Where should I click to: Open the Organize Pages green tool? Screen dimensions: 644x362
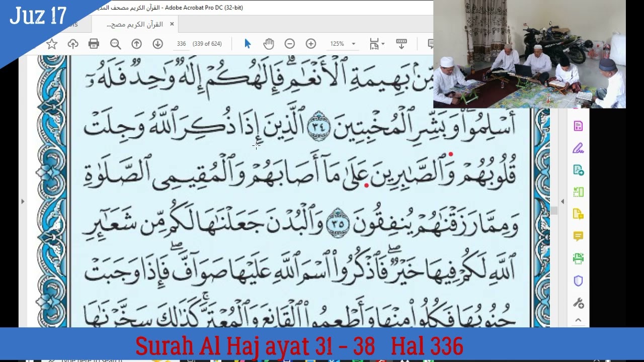tap(578, 192)
